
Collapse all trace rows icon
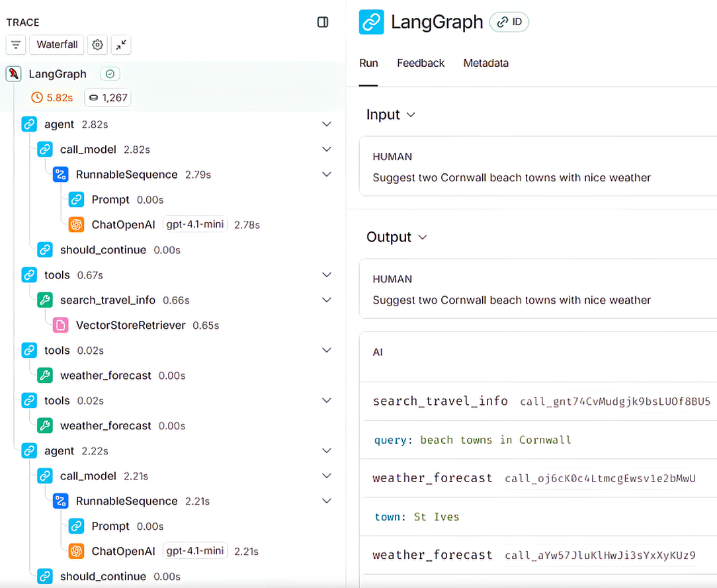pyautogui.click(x=121, y=45)
